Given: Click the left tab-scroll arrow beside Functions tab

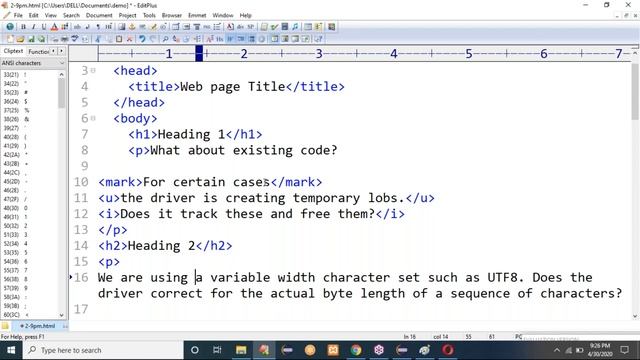Looking at the screenshot, I should click(53, 51).
